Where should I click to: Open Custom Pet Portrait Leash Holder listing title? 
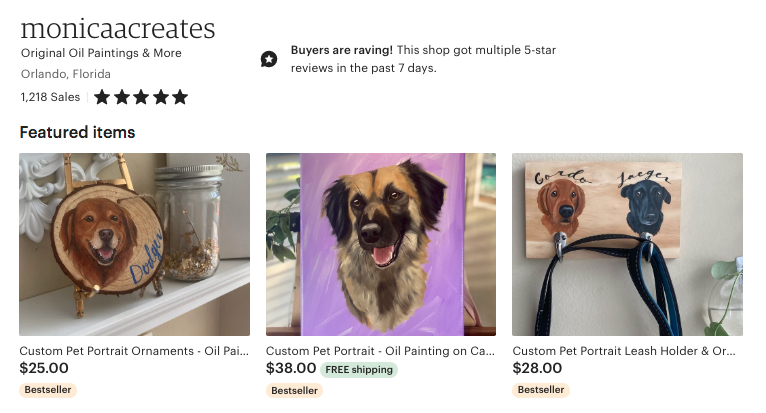624,351
